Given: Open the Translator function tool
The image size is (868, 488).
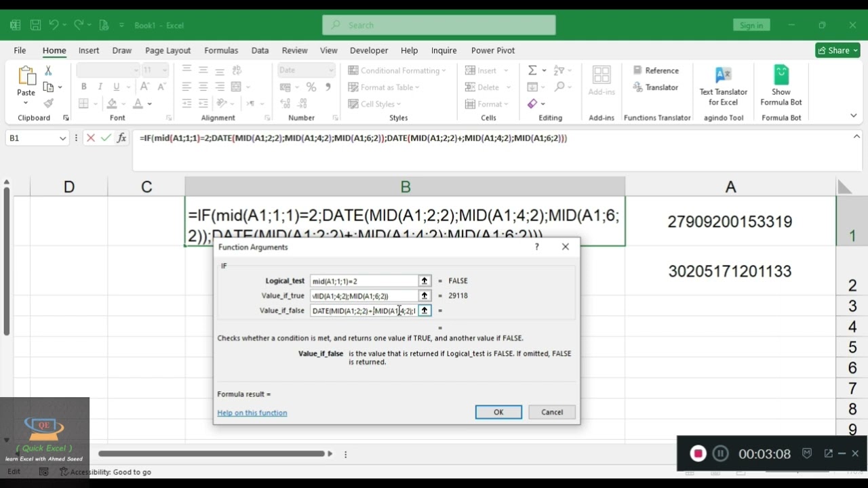Looking at the screenshot, I should 656,87.
